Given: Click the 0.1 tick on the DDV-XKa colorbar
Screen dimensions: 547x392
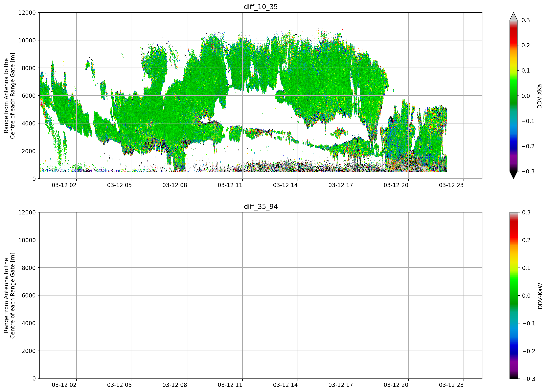Looking at the screenshot, I should tap(526, 71).
